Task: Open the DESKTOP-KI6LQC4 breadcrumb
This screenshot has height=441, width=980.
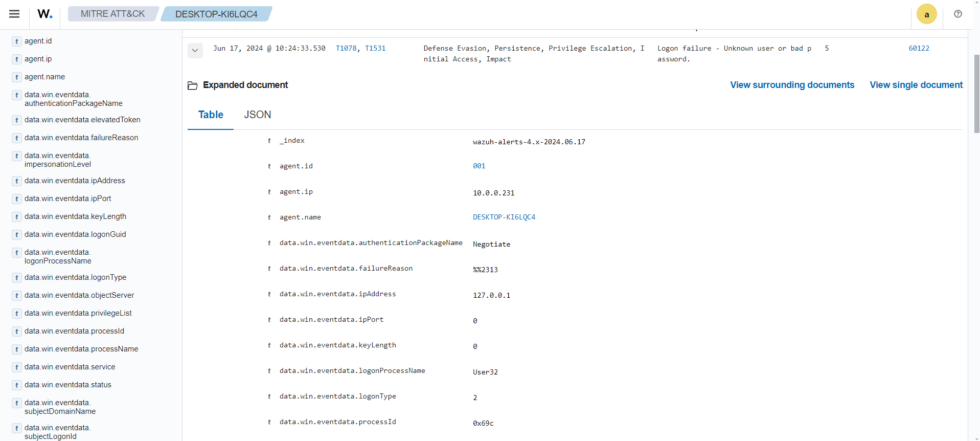Action: click(216, 14)
